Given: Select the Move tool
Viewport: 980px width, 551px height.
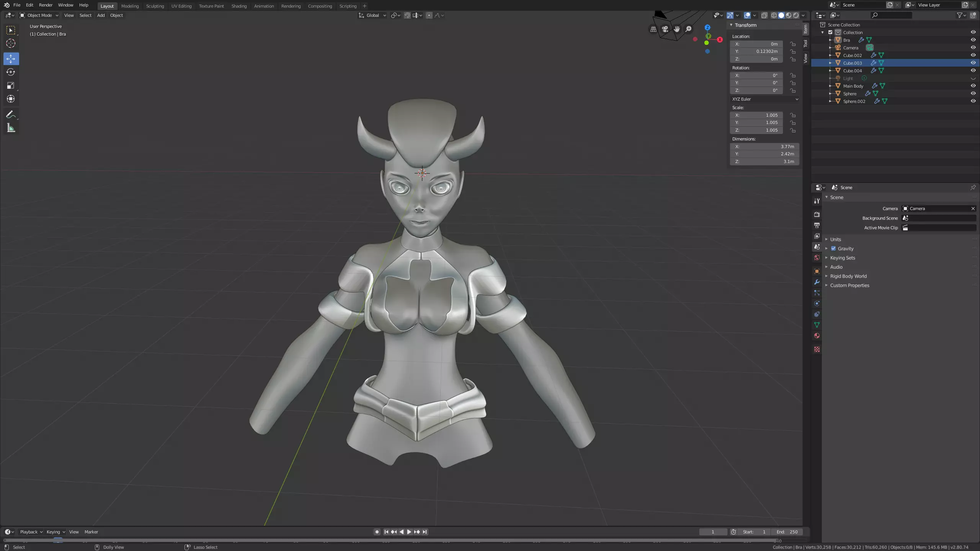Looking at the screenshot, I should coord(11,59).
